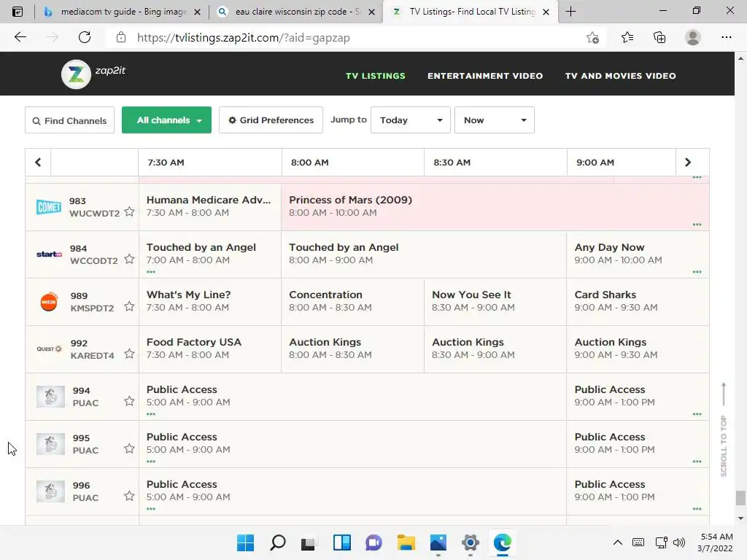Open Card Sharks program listing
This screenshot has width=747, height=560.
click(x=638, y=301)
